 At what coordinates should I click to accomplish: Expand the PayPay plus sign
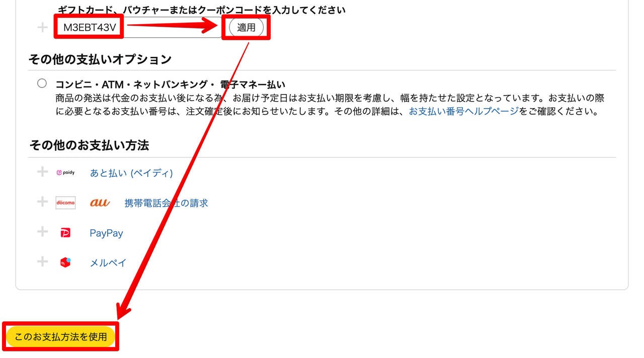pyautogui.click(x=43, y=232)
